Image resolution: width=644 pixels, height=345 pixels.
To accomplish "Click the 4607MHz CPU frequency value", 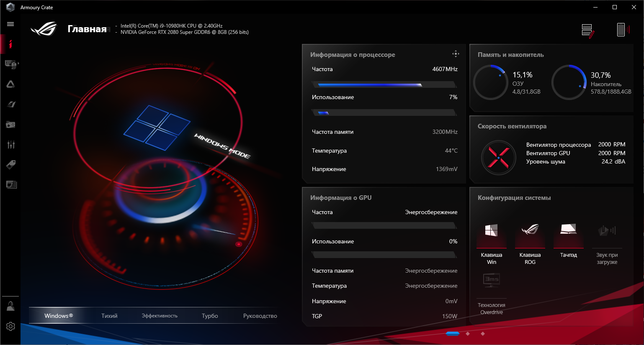I will [x=445, y=69].
